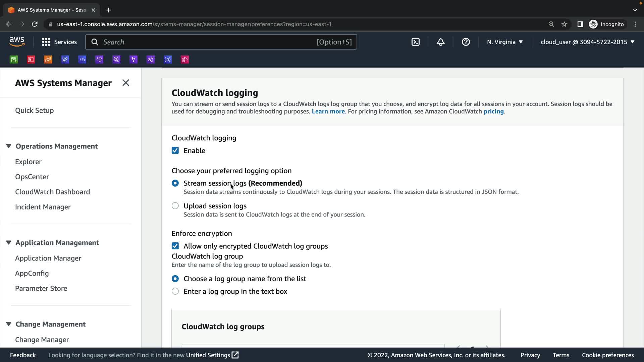Viewport: 644px width, 362px height.
Task: Go to Incident Manager in sidebar
Action: click(43, 207)
